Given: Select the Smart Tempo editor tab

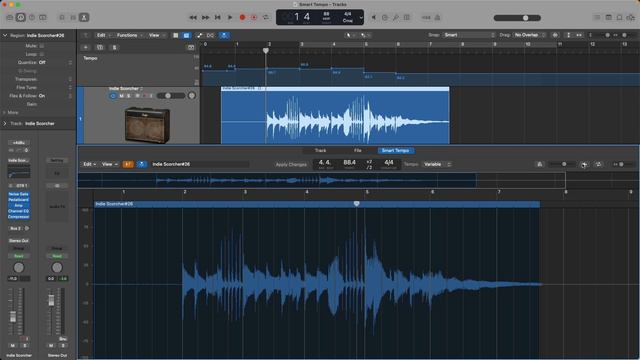Looking at the screenshot, I should (x=396, y=151).
